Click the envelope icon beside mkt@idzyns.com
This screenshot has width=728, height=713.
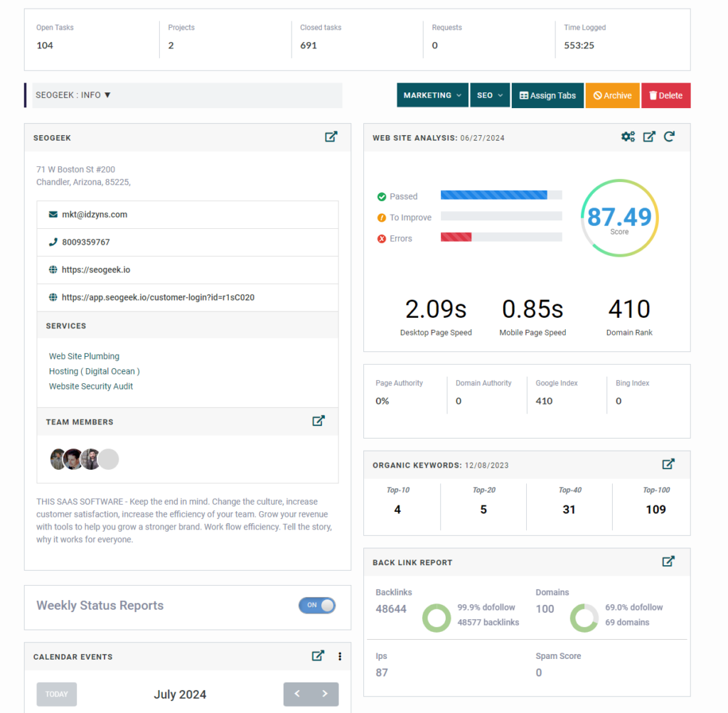point(53,215)
